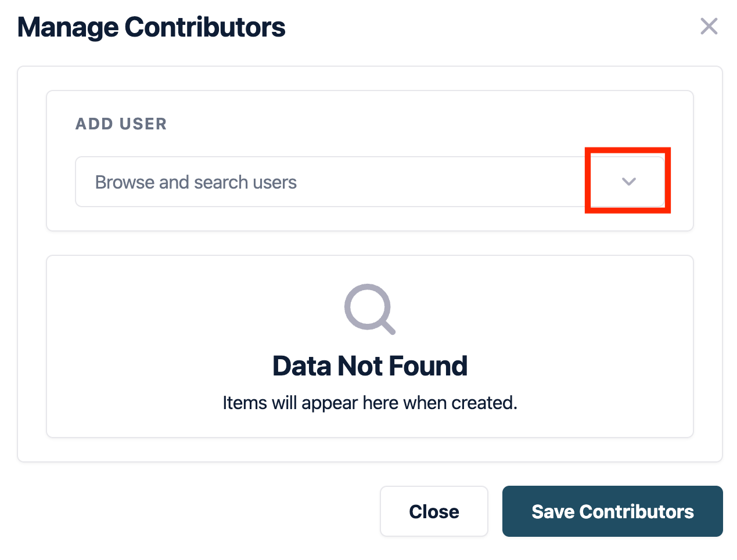Click the white Close button at bottom
This screenshot has width=737, height=560.
[434, 511]
